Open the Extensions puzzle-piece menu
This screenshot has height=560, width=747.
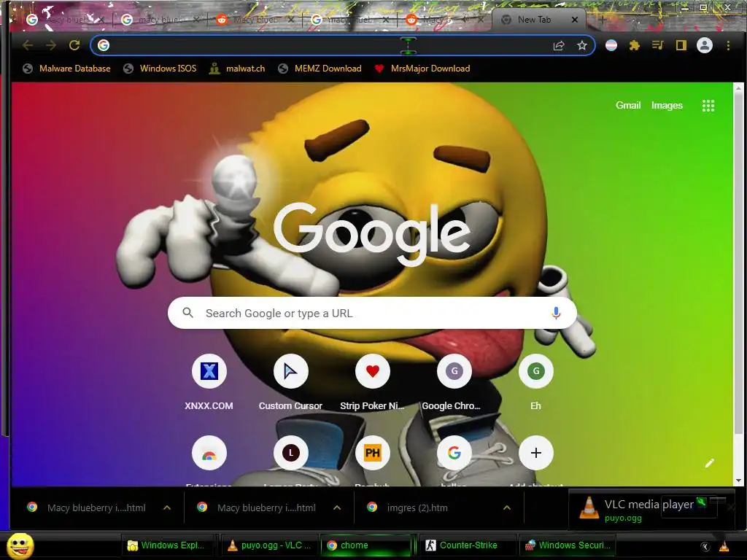(634, 45)
